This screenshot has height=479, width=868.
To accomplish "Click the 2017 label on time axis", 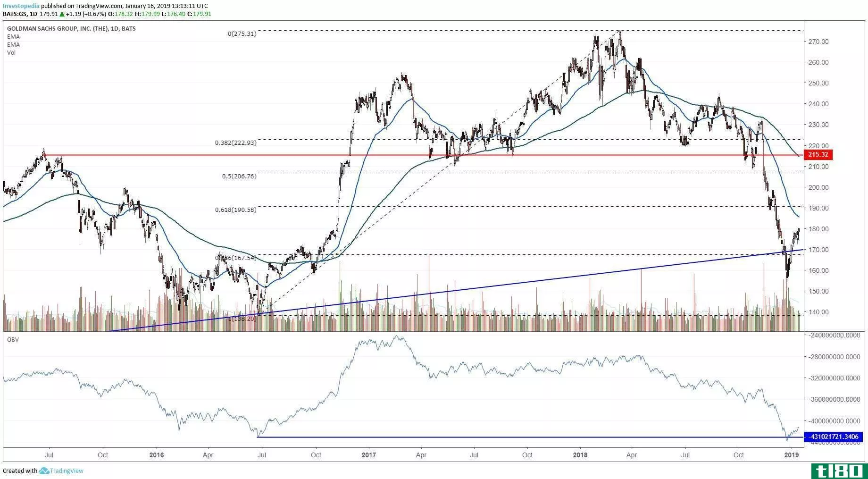I will [x=368, y=455].
